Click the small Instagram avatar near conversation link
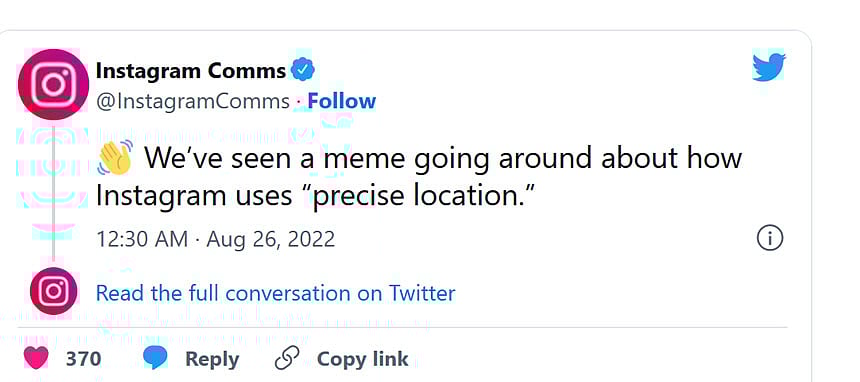Viewport: 860px width, 382px height. 53,291
